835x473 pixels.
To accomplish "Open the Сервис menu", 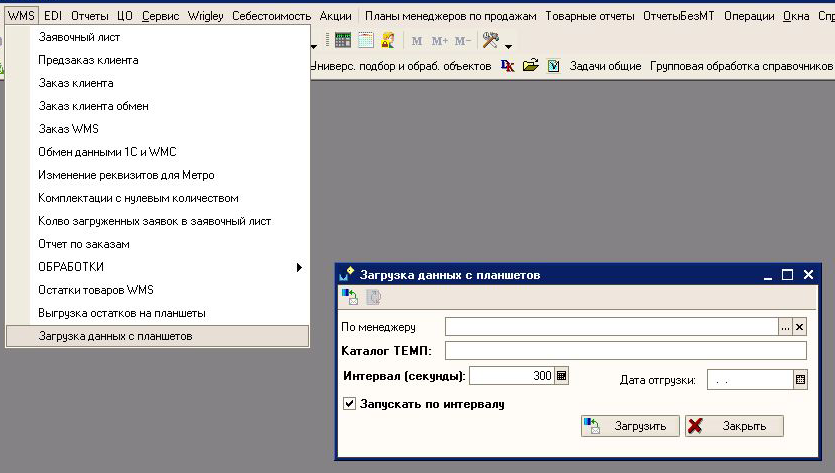I will click(x=160, y=16).
